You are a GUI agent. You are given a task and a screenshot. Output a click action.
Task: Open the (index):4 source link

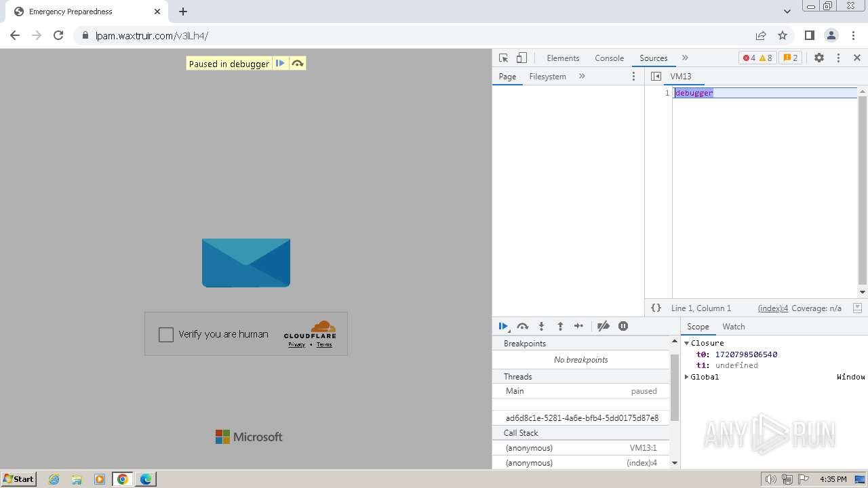click(x=773, y=308)
